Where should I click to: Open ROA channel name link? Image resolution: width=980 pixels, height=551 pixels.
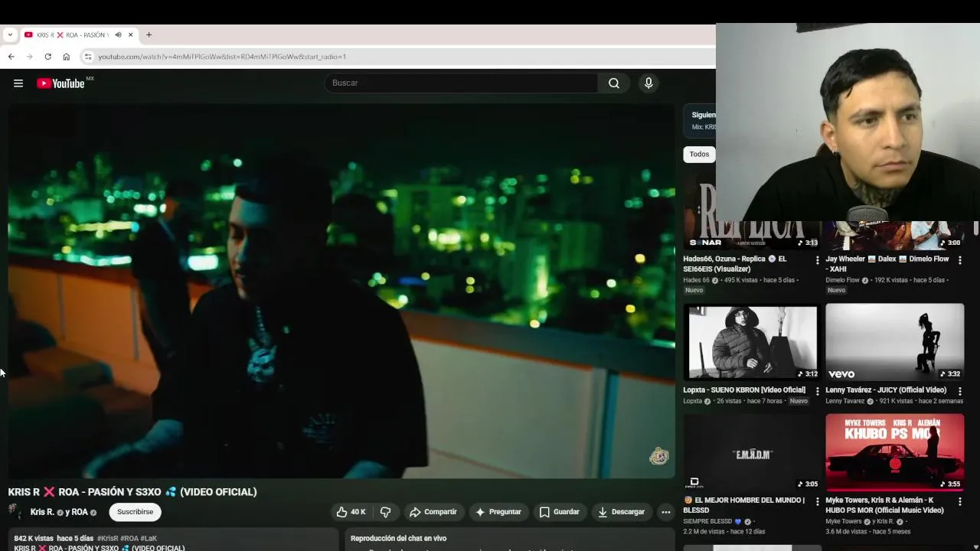coord(79,512)
